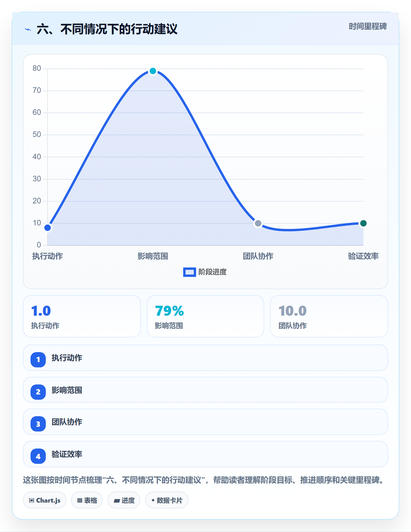The image size is (411, 532).
Task: Click the green chart data point for 验证效率
Action: coord(363,223)
